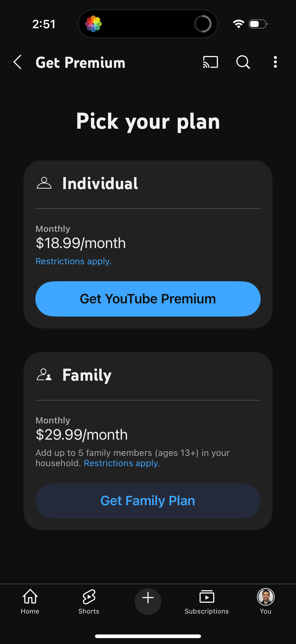Go back with the back arrow

pyautogui.click(x=17, y=62)
